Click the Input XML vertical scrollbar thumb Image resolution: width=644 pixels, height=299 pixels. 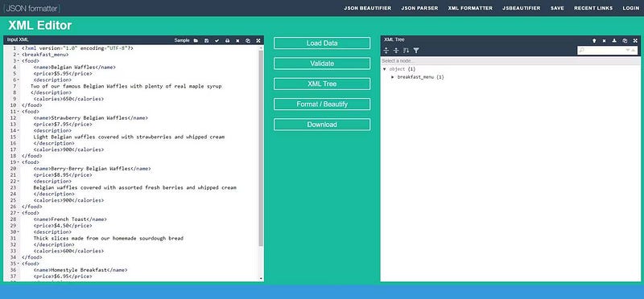tap(261, 148)
